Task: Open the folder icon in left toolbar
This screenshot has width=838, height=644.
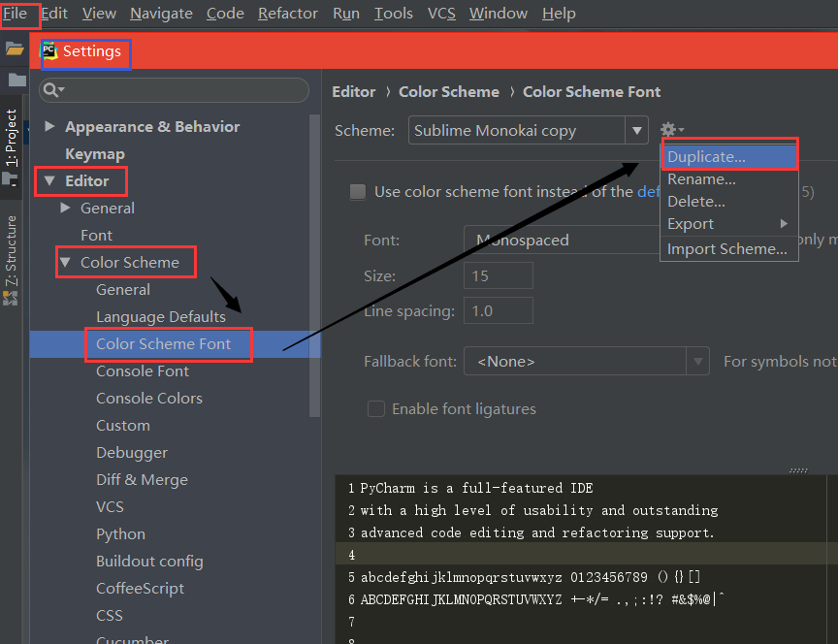Action: 15,49
